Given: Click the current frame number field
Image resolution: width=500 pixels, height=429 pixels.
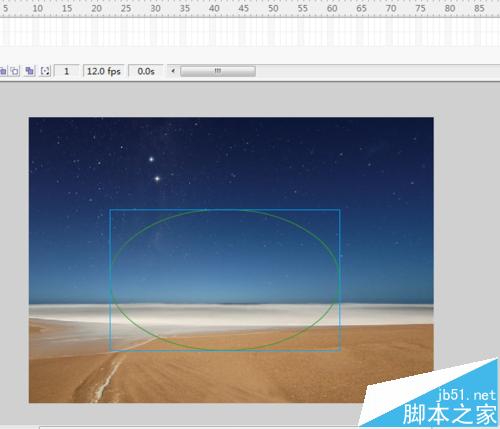Looking at the screenshot, I should pos(67,71).
